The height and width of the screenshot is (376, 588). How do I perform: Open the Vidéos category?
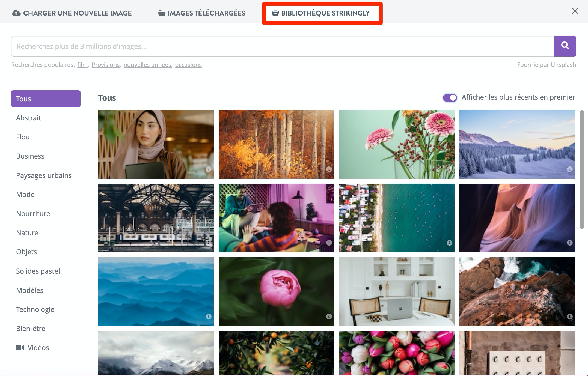pos(33,348)
